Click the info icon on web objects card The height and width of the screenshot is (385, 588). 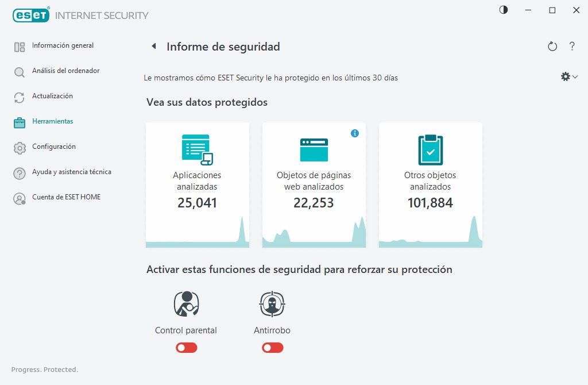355,133
